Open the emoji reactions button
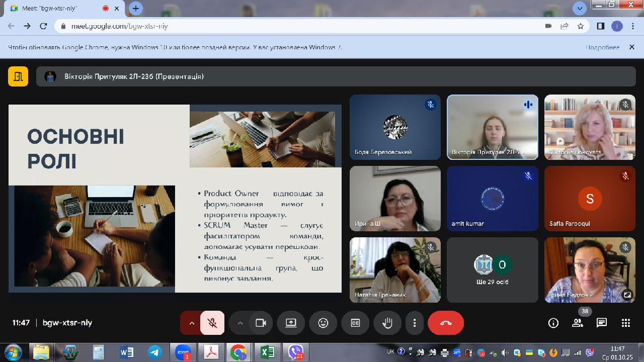Screen dimensions: 644x362 click(323, 323)
